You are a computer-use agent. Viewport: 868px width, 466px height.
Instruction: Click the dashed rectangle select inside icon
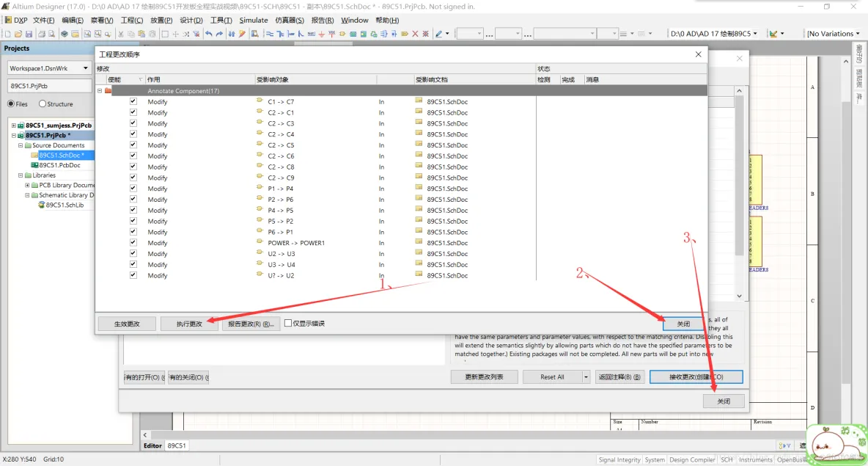165,34
